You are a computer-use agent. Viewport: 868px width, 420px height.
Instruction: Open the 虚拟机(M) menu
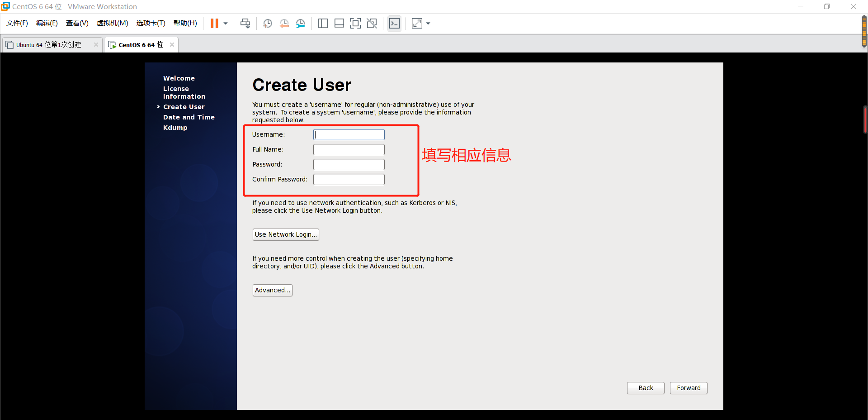(x=113, y=23)
